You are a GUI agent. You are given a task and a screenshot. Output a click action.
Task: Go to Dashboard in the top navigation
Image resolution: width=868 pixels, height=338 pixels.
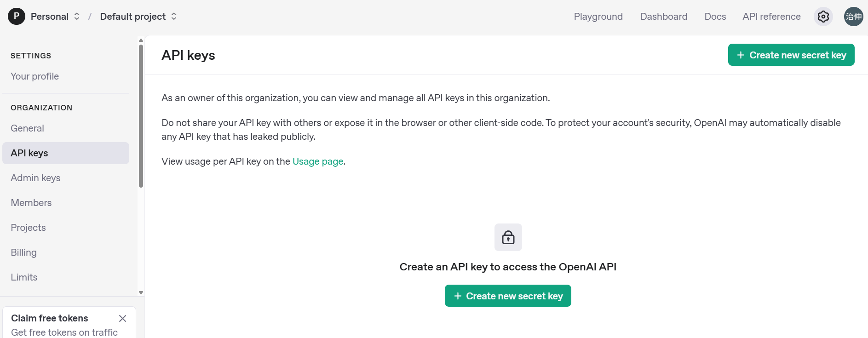coord(664,17)
